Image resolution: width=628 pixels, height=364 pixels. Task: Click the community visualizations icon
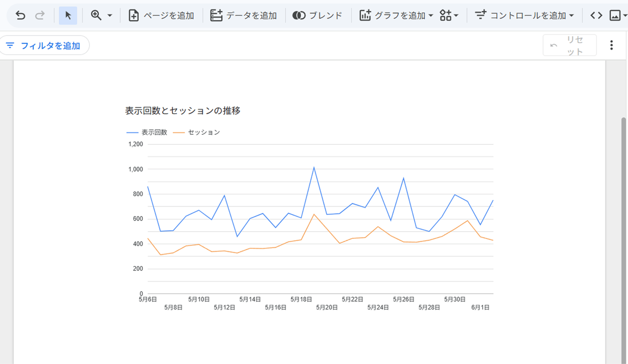446,15
